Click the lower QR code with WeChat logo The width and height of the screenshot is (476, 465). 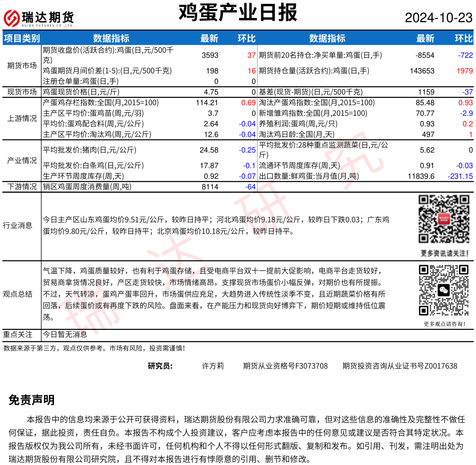pyautogui.click(x=444, y=290)
